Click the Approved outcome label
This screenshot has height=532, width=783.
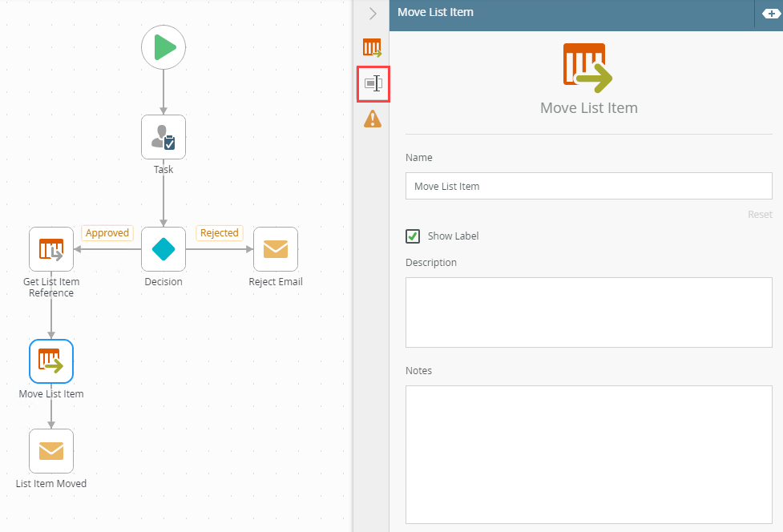107,233
